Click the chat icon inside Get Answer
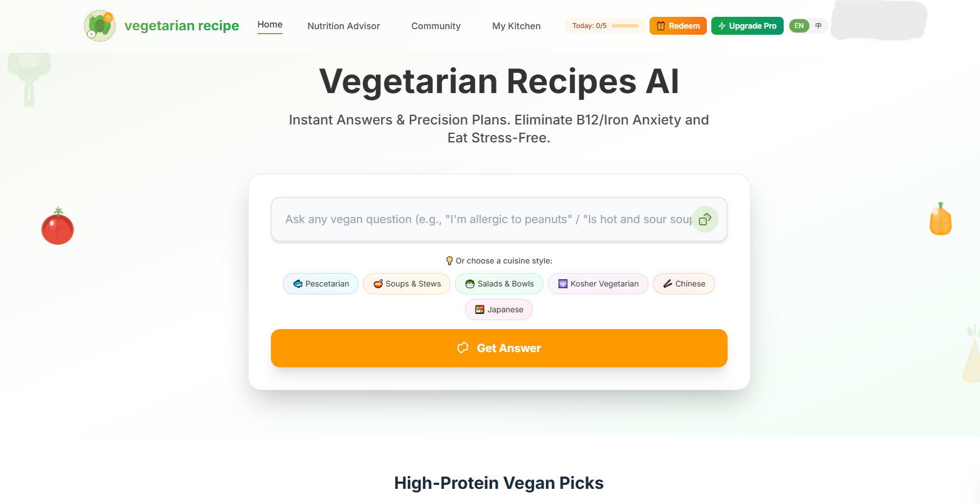Screen dimensions: 980x504 tap(462, 348)
